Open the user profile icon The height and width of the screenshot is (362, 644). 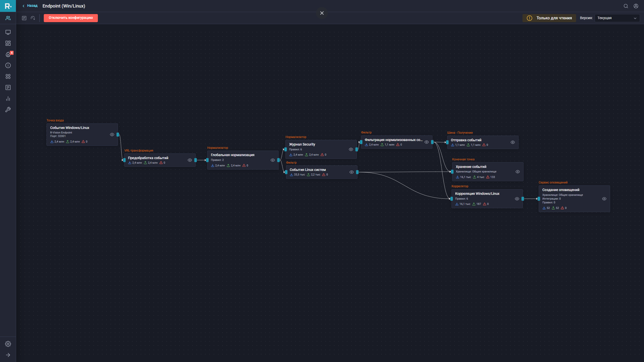point(636,6)
